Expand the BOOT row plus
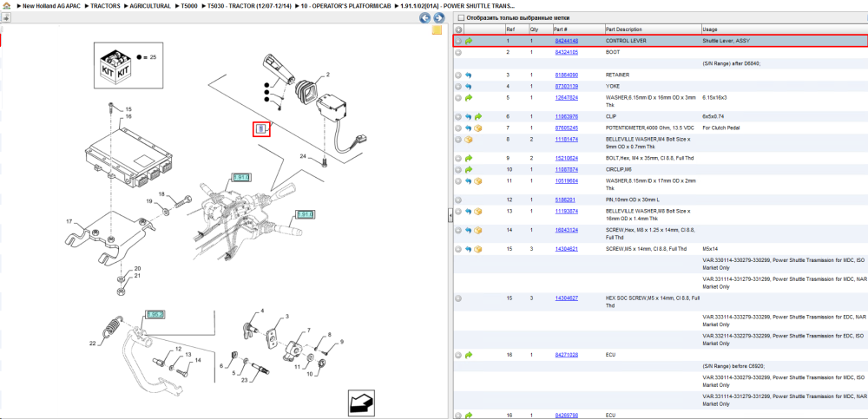The height and width of the screenshot is (419, 868). [x=459, y=52]
